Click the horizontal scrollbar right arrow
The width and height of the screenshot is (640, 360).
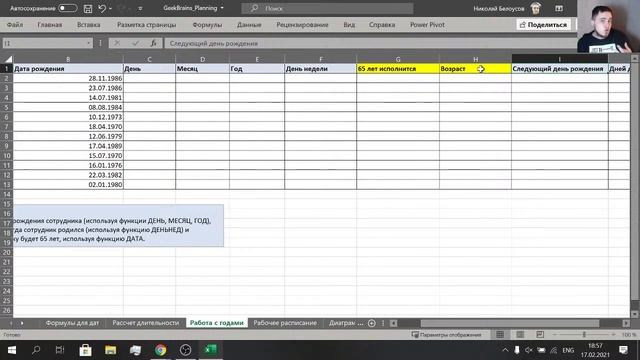pyautogui.click(x=626, y=323)
